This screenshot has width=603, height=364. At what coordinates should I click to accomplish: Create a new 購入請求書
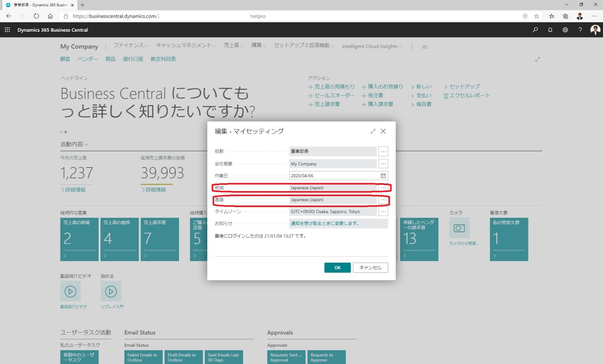tap(377, 104)
